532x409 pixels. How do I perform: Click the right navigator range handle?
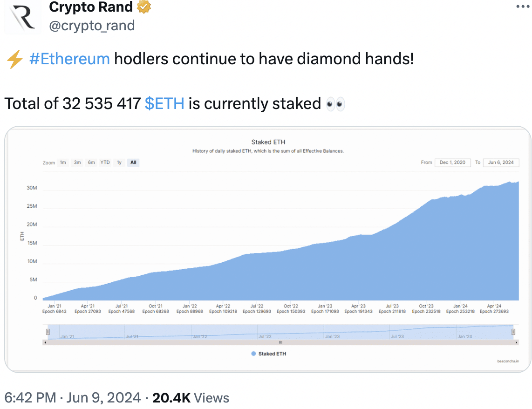point(513,332)
